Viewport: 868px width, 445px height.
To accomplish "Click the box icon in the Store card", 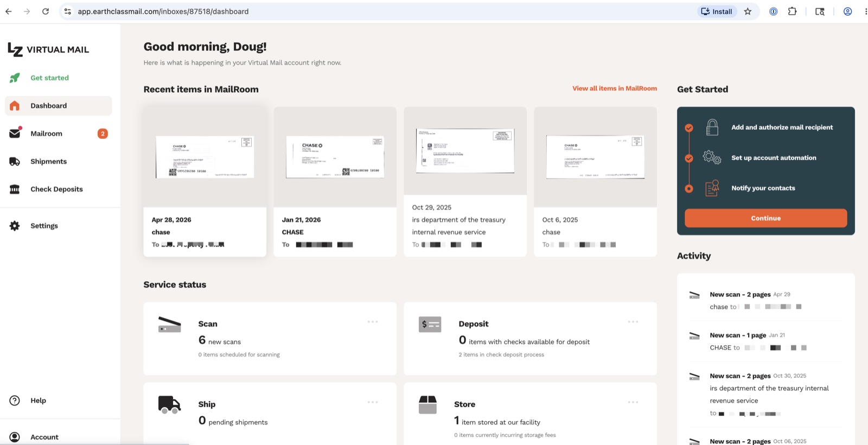I will click(x=427, y=404).
